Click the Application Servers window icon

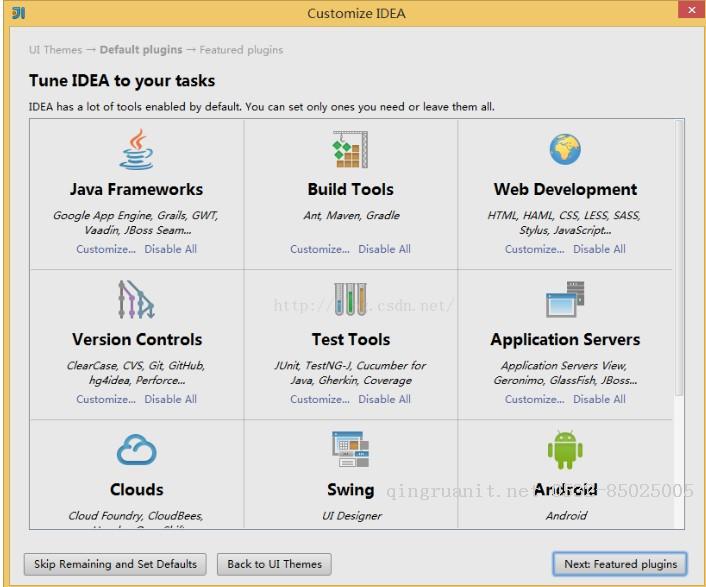point(565,299)
